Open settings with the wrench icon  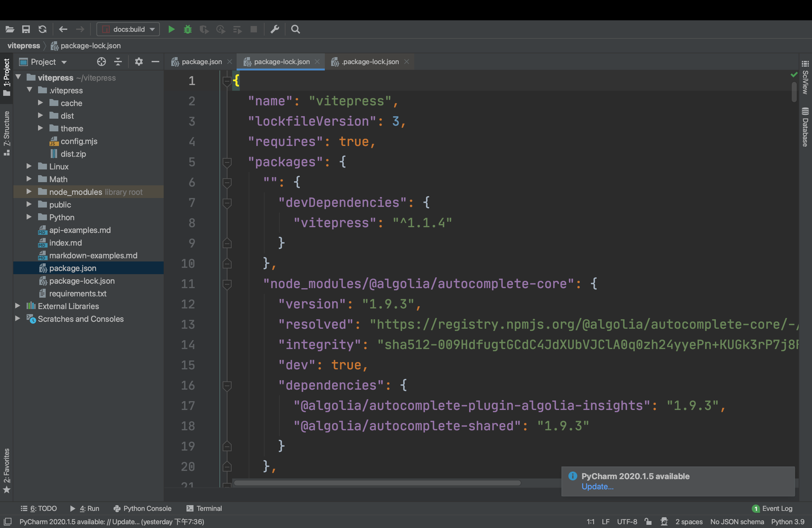(x=275, y=30)
